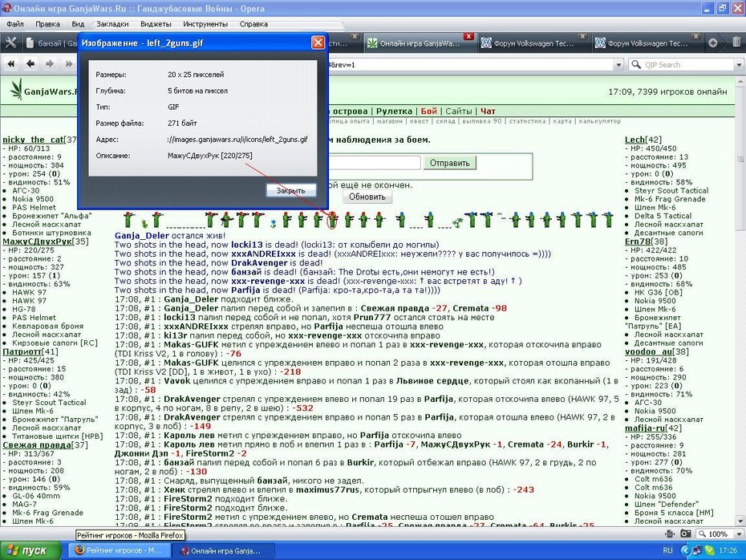746x560 pixels.
Task: Open player Патриотт profile link
Action: click(x=22, y=351)
